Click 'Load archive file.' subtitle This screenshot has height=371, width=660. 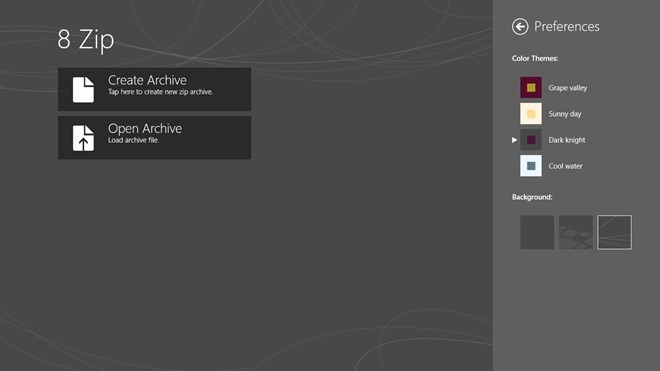click(x=133, y=140)
